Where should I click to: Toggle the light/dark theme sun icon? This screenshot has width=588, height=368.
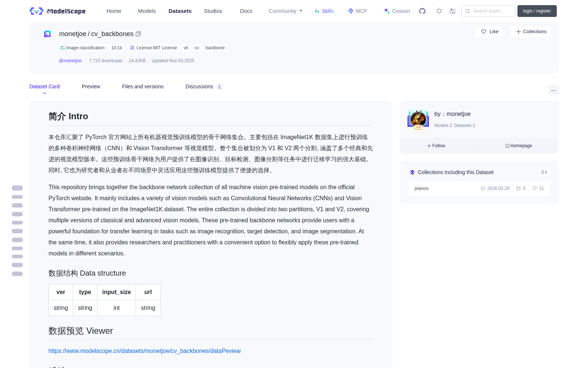coord(439,11)
